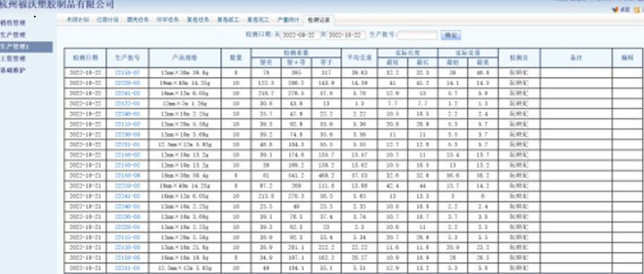Image resolution: width=644 pixels, height=274 pixels.
Task: Click the average weight value 57.53
Action: (x=359, y=175)
